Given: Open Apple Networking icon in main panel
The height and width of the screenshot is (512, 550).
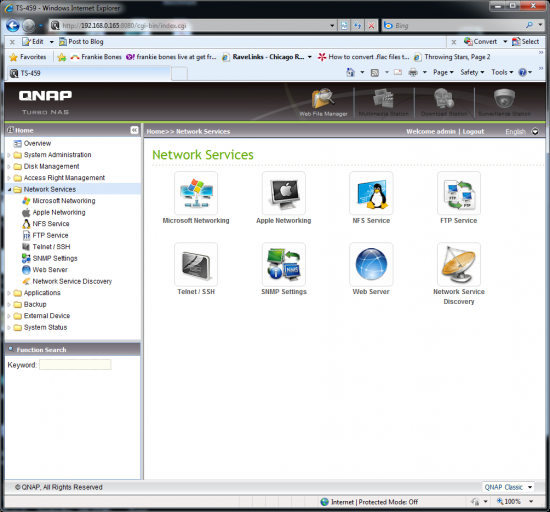Looking at the screenshot, I should [283, 193].
